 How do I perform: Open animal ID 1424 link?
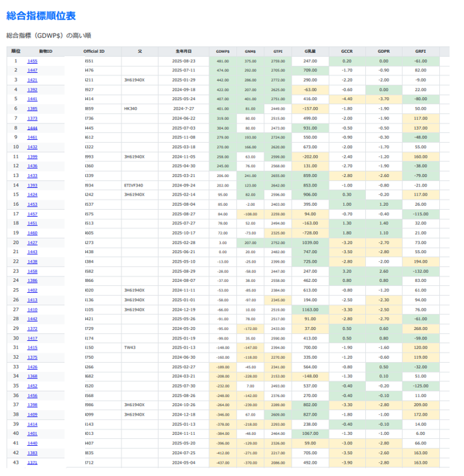pyautogui.click(x=32, y=195)
